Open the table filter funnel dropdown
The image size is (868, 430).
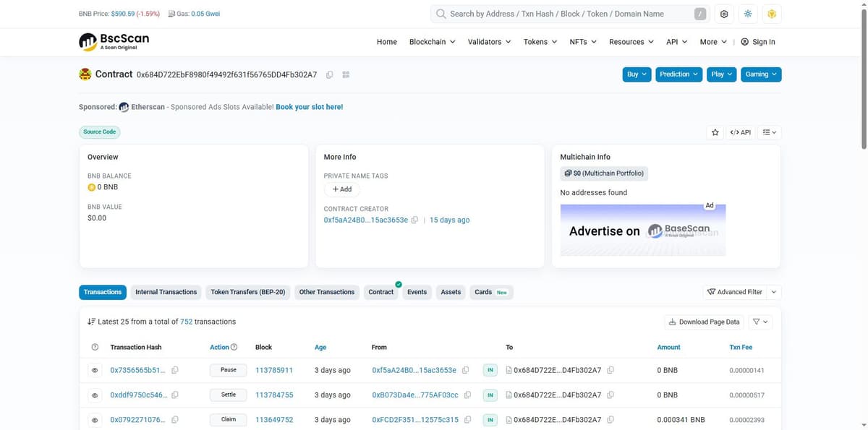tap(760, 322)
